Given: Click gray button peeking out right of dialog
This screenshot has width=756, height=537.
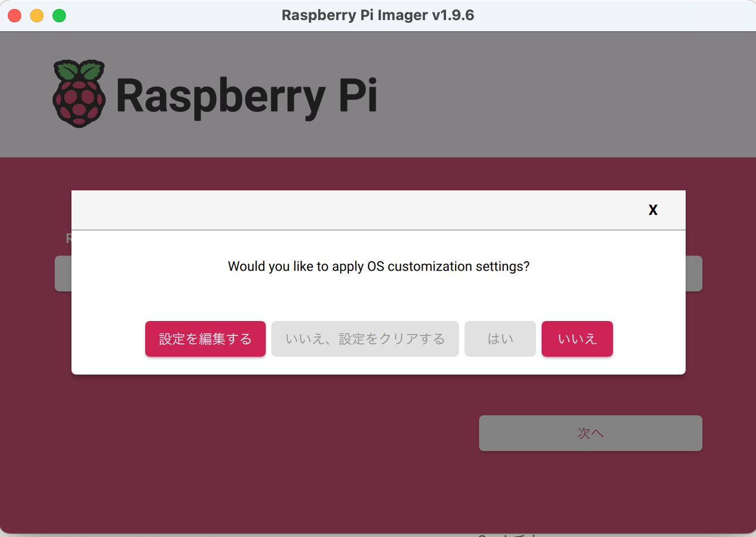Looking at the screenshot, I should click(694, 274).
